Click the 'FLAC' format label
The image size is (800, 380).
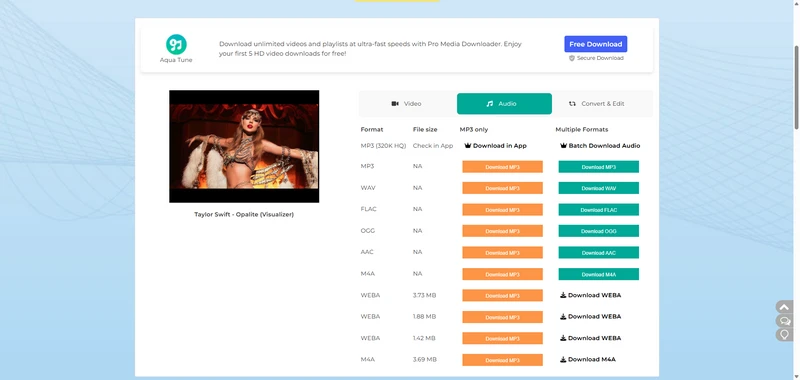[x=369, y=210]
